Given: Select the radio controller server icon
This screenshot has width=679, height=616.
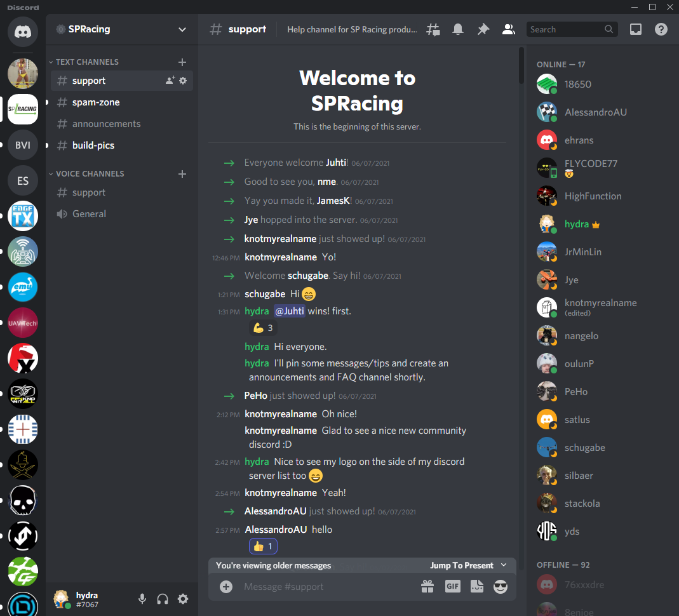Looking at the screenshot, I should pyautogui.click(x=22, y=251).
